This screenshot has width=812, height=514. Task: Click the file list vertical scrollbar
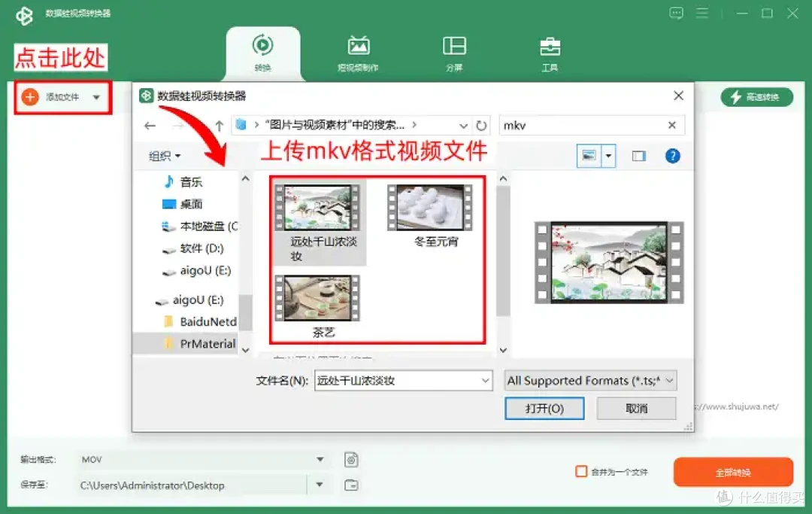(x=503, y=251)
